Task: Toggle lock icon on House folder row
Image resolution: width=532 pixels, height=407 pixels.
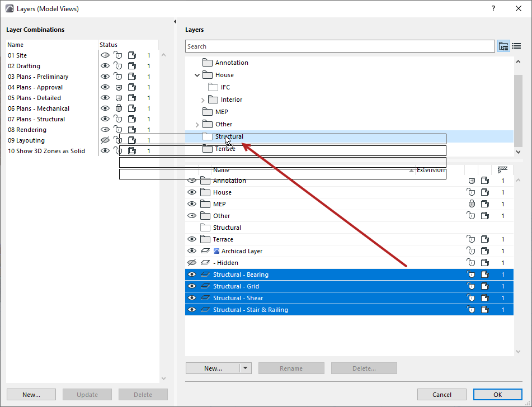Action: pyautogui.click(x=471, y=192)
